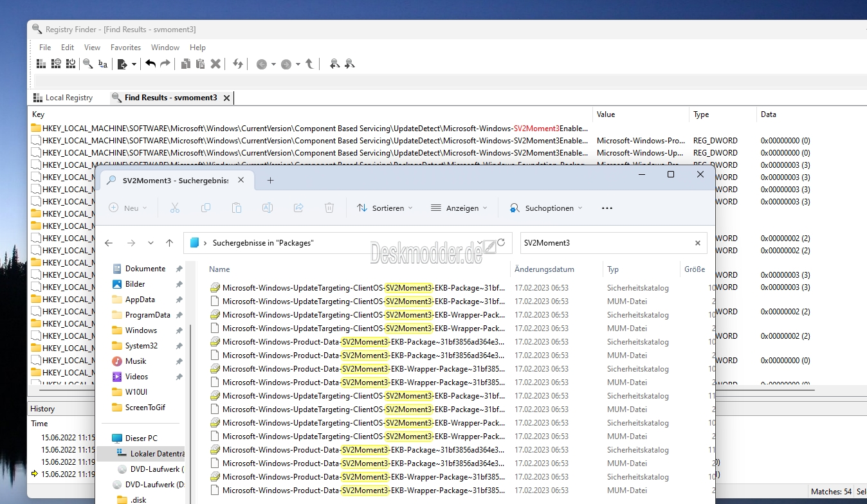
Task: Open the Back history dropdown arrow in Registry Finder
Action: (273, 64)
